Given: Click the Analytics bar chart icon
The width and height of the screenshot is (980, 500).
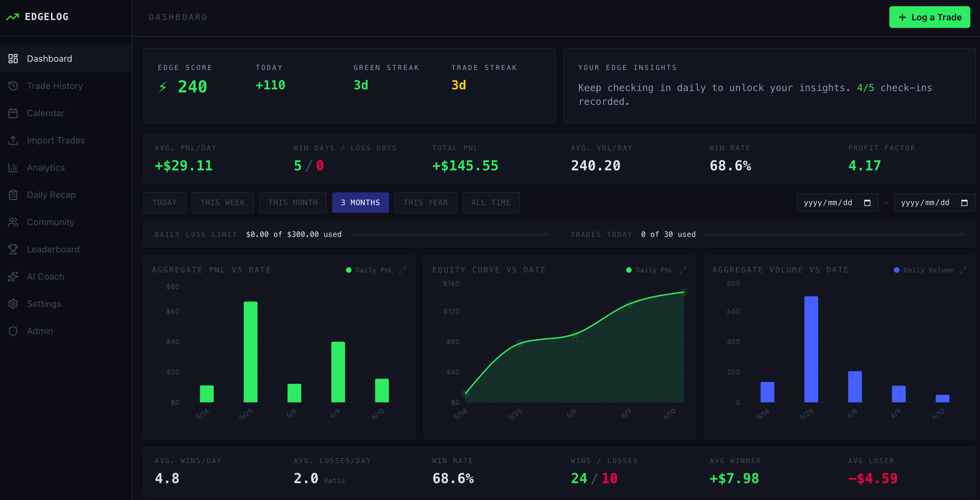Looking at the screenshot, I should 13,168.
